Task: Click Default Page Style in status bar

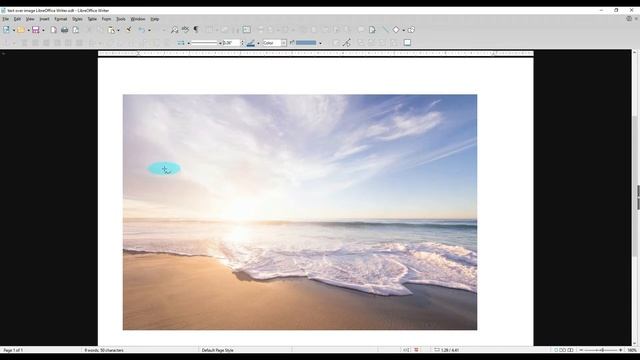Action: [x=217, y=350]
